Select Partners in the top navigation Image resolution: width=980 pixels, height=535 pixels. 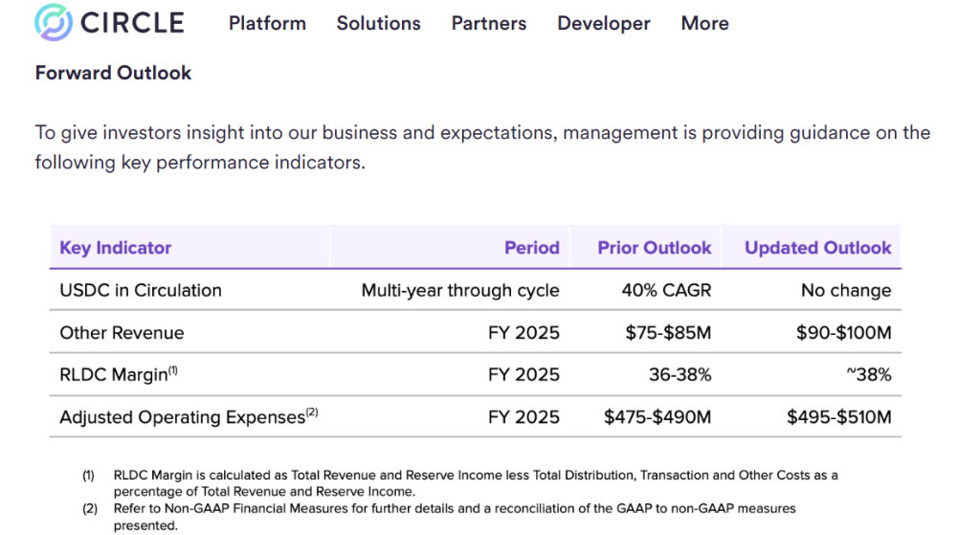coord(489,24)
